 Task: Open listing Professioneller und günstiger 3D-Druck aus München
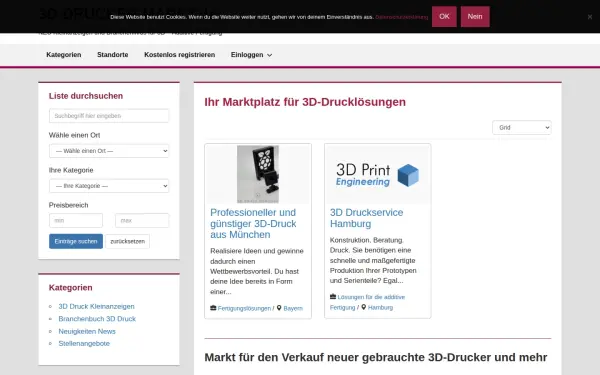coord(253,223)
